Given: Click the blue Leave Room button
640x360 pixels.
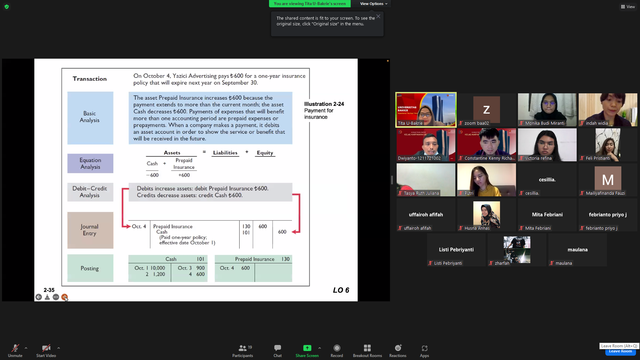Looking at the screenshot, I should [x=620, y=351].
